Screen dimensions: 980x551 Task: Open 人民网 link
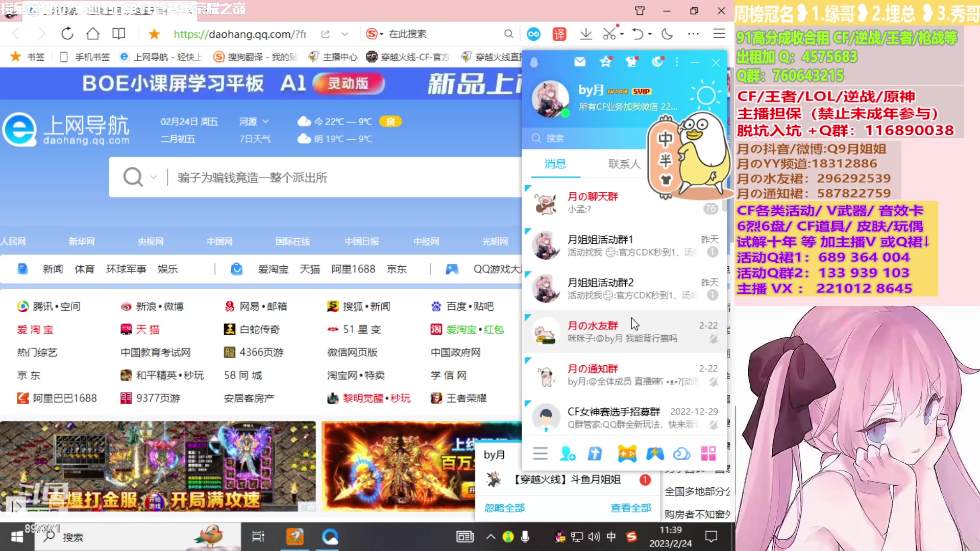tap(13, 241)
